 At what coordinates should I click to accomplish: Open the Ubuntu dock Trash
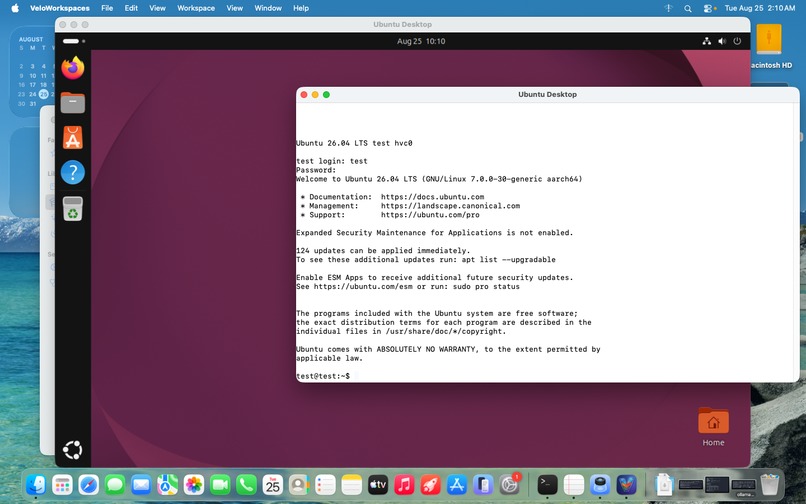pos(72,208)
